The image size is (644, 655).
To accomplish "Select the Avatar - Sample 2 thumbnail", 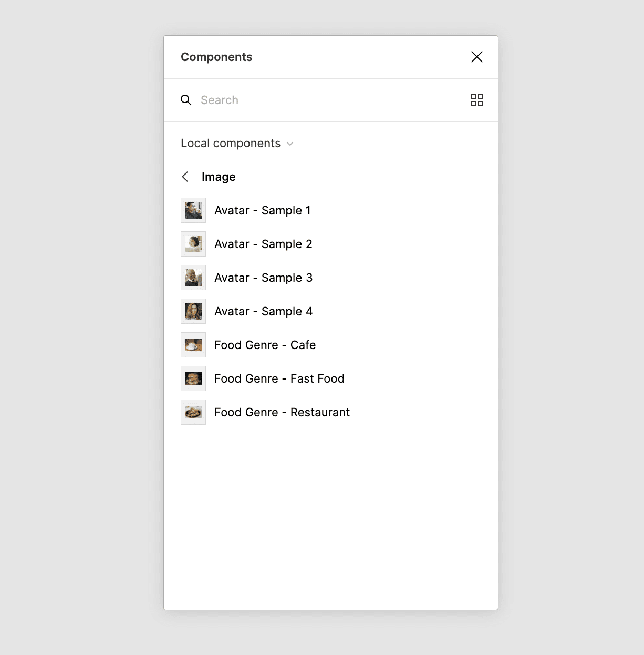I will (x=193, y=244).
